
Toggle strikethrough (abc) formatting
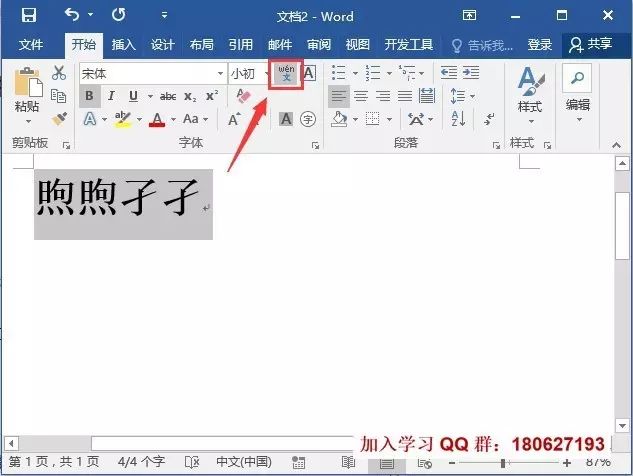[x=167, y=96]
